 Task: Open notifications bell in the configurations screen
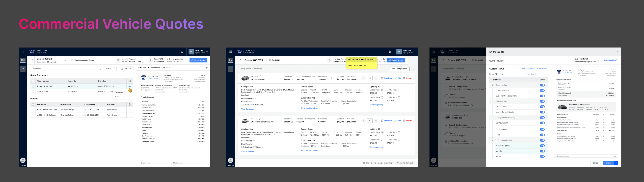click(390, 52)
